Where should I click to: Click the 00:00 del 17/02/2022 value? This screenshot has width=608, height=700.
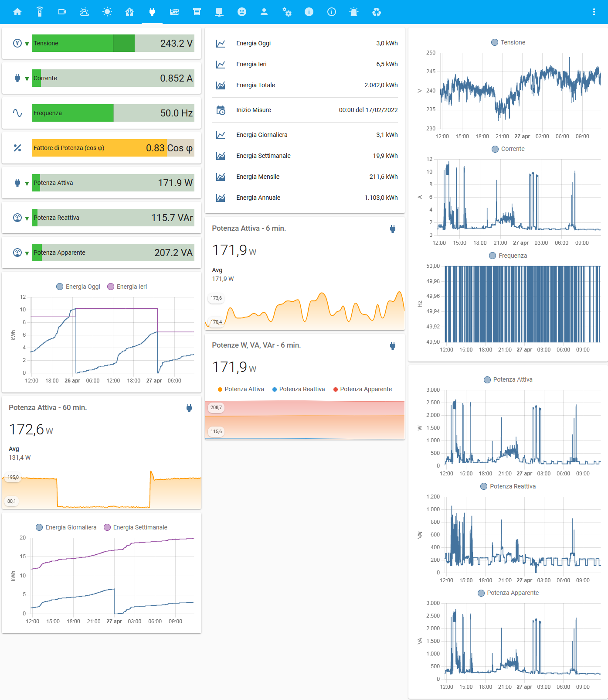click(x=368, y=110)
